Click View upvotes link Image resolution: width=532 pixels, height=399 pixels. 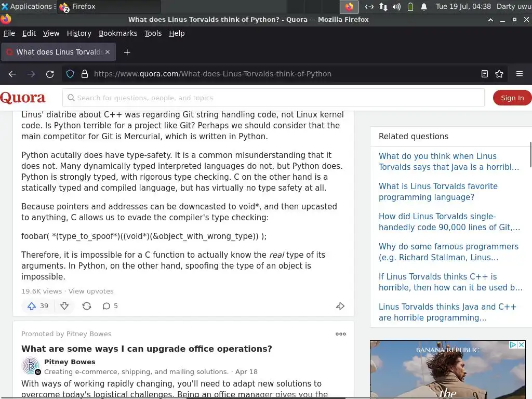pos(91,291)
